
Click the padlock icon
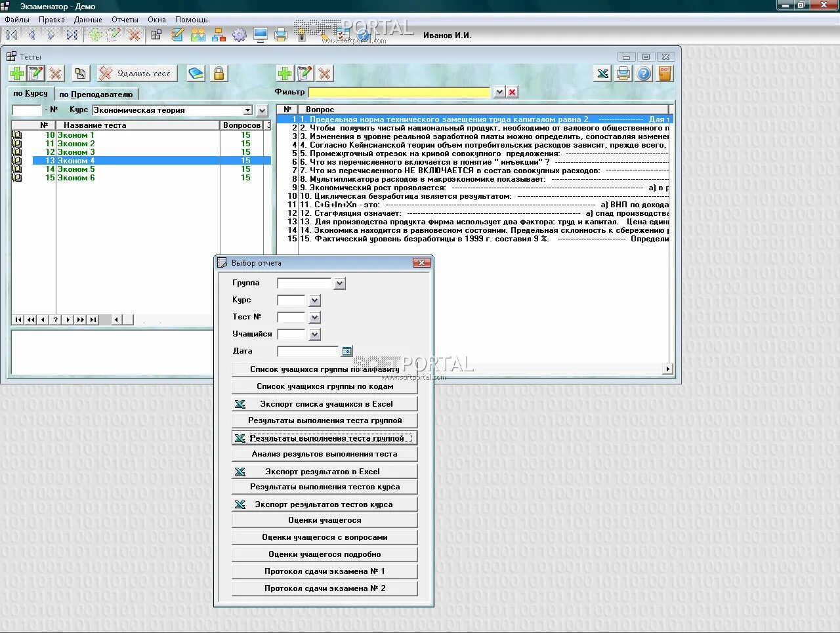219,73
